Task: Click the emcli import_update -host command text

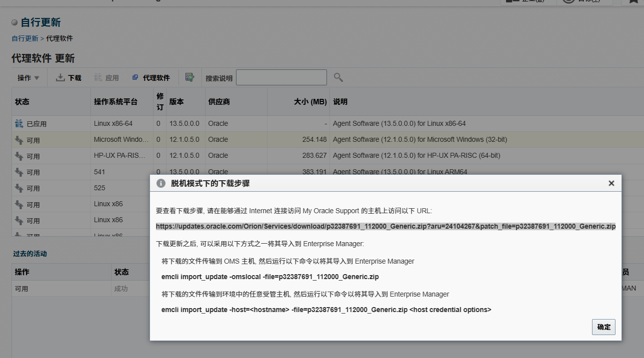Action: point(326,310)
